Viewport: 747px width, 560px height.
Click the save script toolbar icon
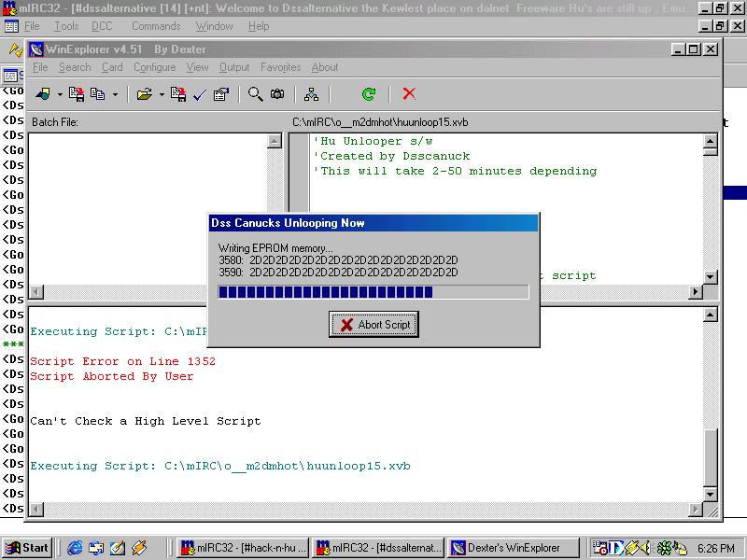pyautogui.click(x=178, y=94)
